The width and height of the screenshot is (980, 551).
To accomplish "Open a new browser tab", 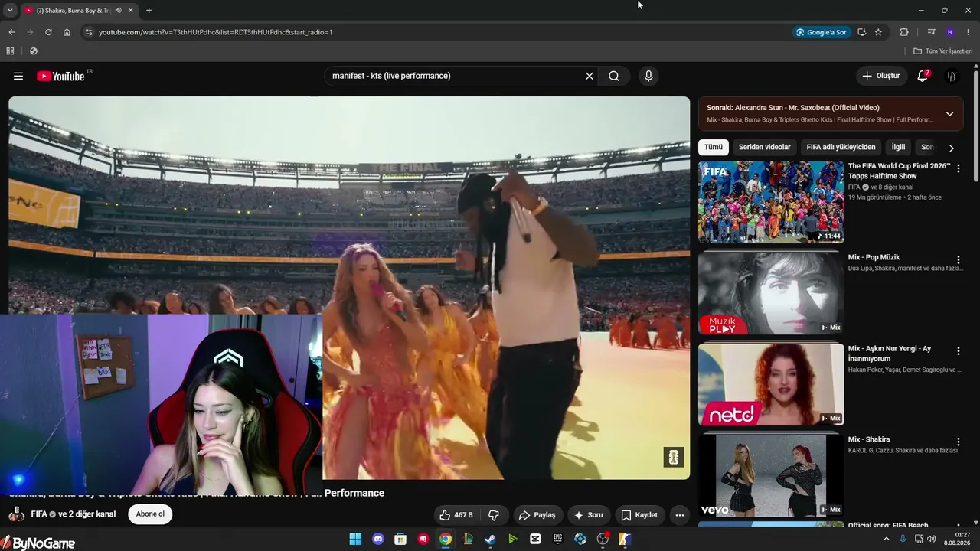I will [x=149, y=11].
